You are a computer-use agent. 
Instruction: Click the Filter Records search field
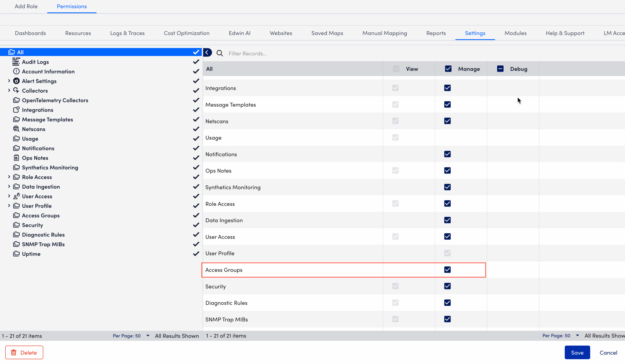coord(273,53)
